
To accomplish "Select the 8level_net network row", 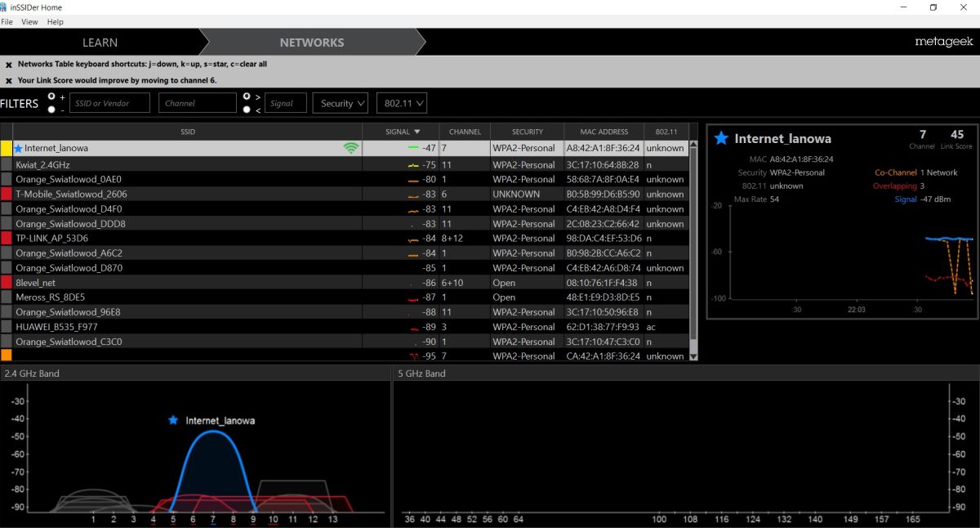I will pos(345,282).
